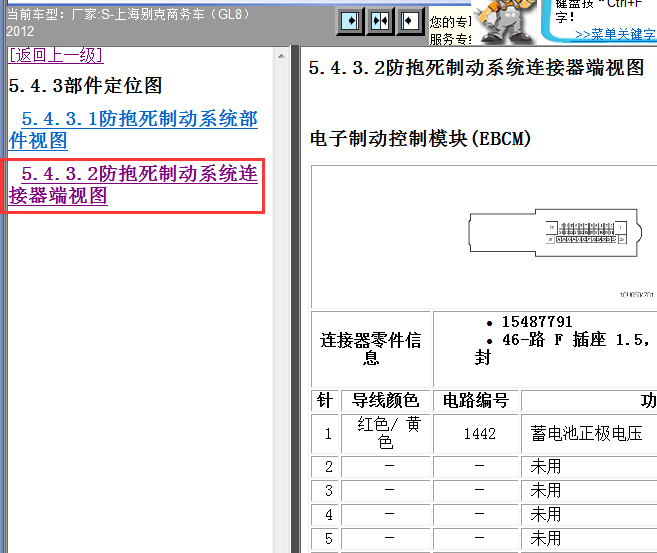Click the 电子制动控制模块(EBCM) heading
The width and height of the screenshot is (657, 553).
421,139
